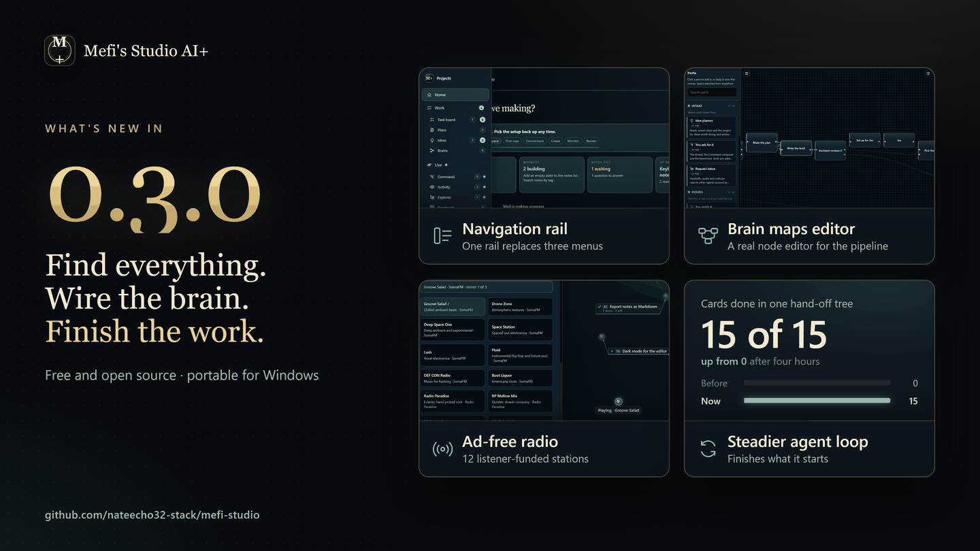Screen dimensions: 980x551
Task: Play the Lush station
Action: click(453, 355)
